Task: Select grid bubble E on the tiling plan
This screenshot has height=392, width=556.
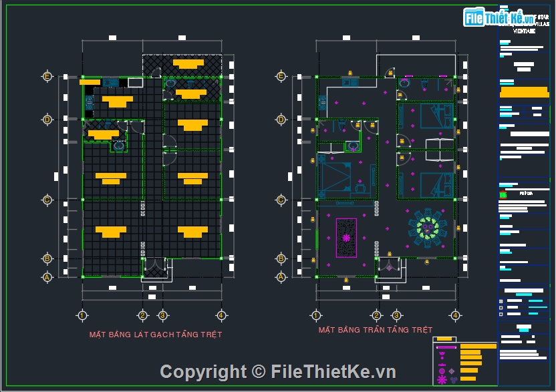Action: tap(47, 76)
